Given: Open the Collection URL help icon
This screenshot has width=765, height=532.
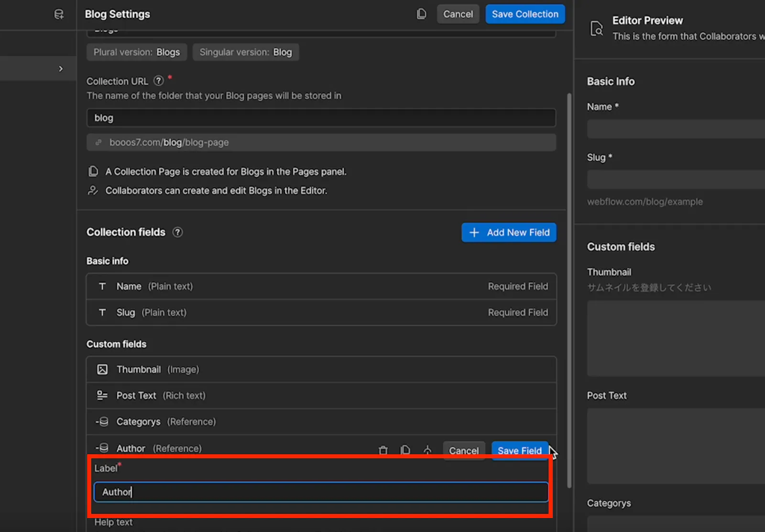Looking at the screenshot, I should [158, 81].
